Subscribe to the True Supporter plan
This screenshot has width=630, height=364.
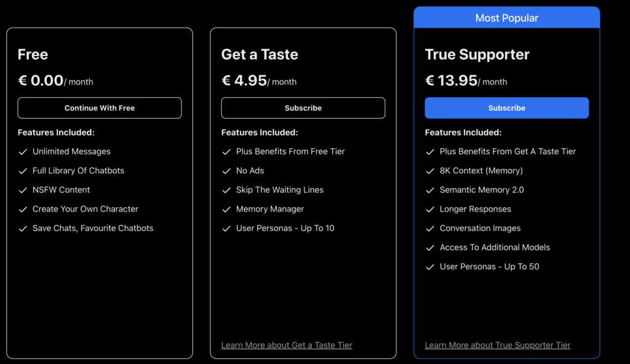(506, 108)
